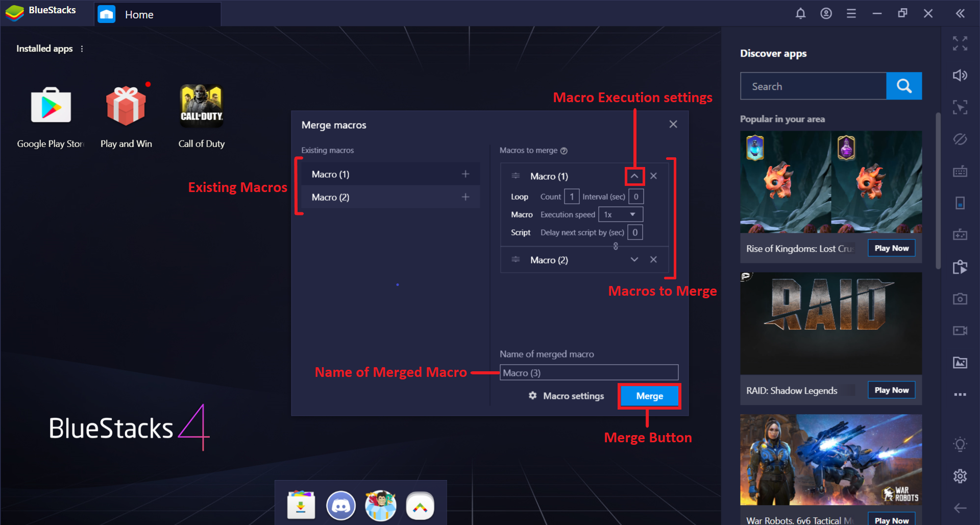
Task: Select Macro (2) in existing macros
Action: (x=390, y=197)
